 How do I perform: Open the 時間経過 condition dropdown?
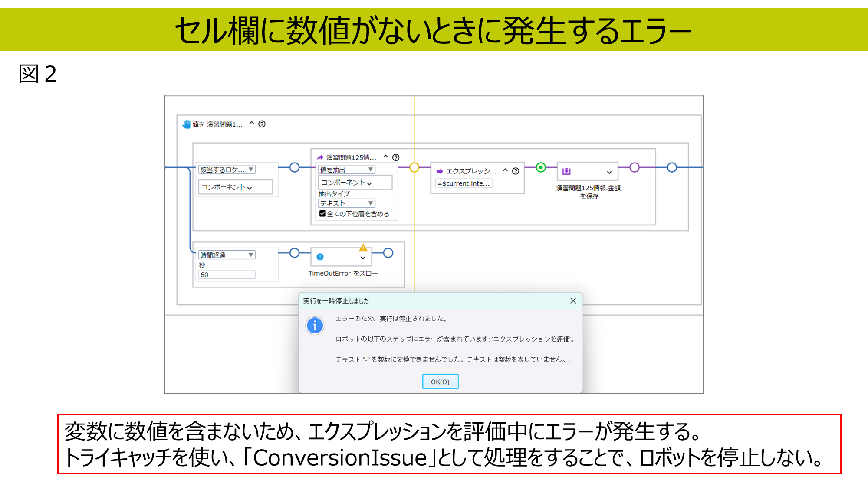227,255
